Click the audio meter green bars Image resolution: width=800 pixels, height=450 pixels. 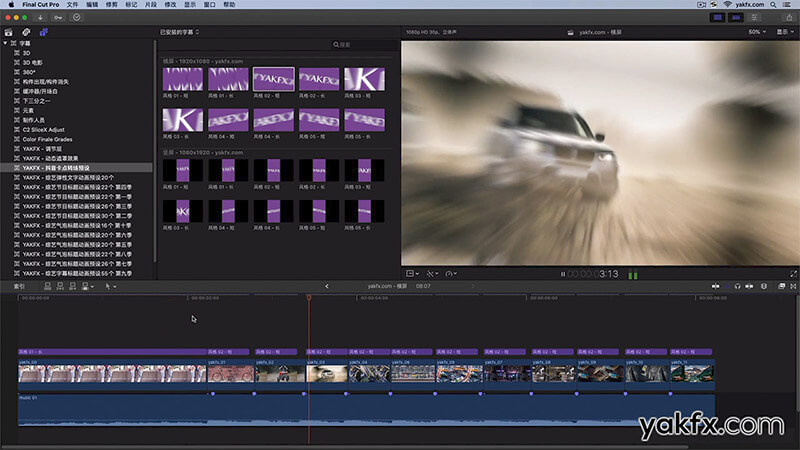[x=633, y=276]
